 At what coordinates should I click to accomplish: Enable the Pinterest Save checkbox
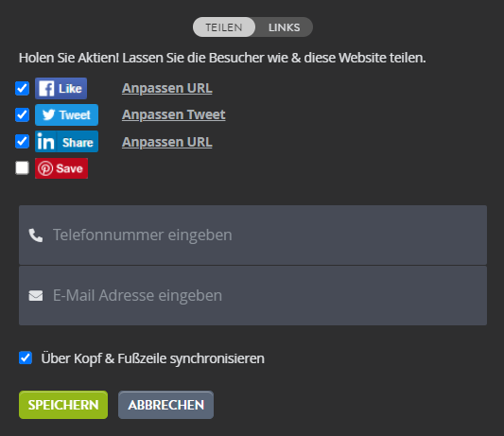click(x=22, y=167)
